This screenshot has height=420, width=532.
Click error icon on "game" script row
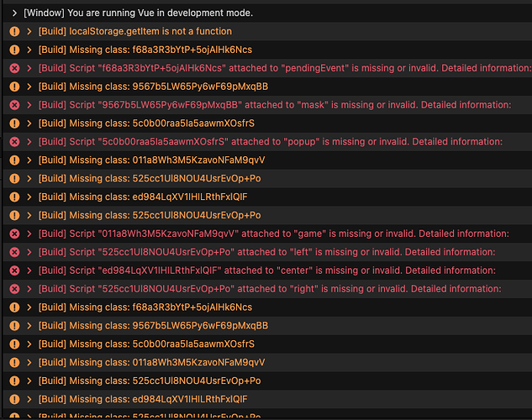(x=13, y=234)
